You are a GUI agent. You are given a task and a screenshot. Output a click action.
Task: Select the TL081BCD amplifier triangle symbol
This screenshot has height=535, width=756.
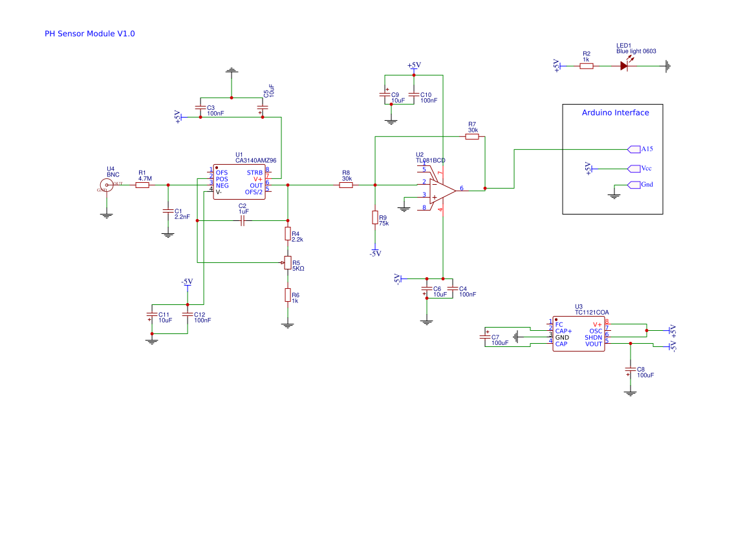(438, 188)
